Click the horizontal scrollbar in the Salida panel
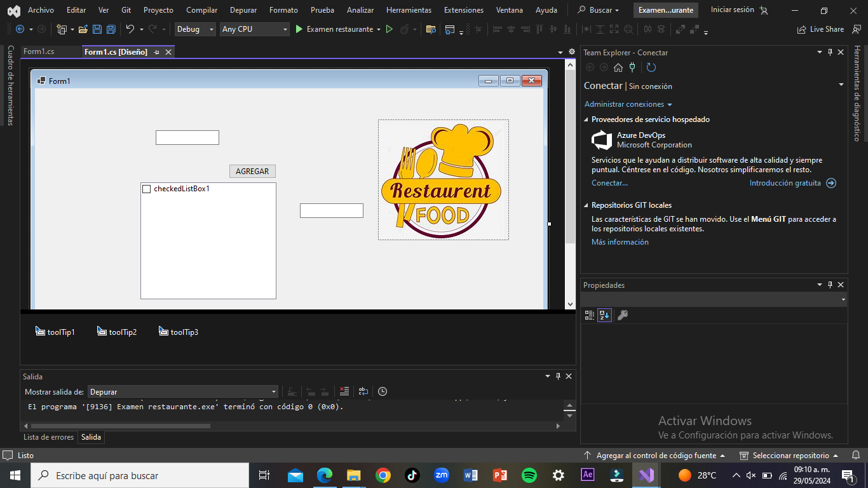This screenshot has width=868, height=488. click(x=121, y=426)
